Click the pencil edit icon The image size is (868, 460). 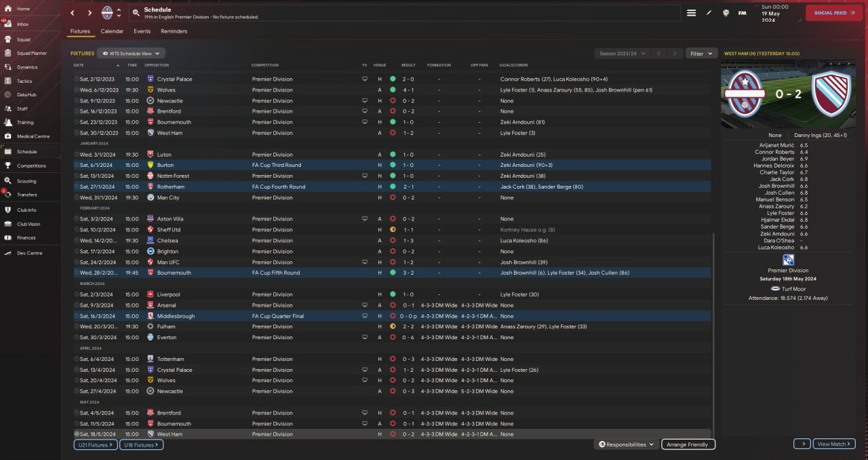(x=709, y=13)
